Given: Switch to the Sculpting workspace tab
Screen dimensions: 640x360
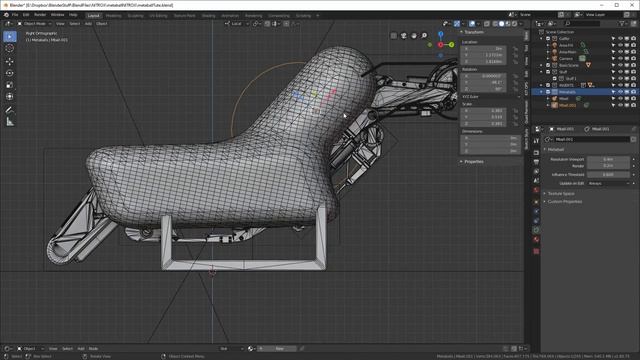Looking at the screenshot, I should tap(136, 16).
